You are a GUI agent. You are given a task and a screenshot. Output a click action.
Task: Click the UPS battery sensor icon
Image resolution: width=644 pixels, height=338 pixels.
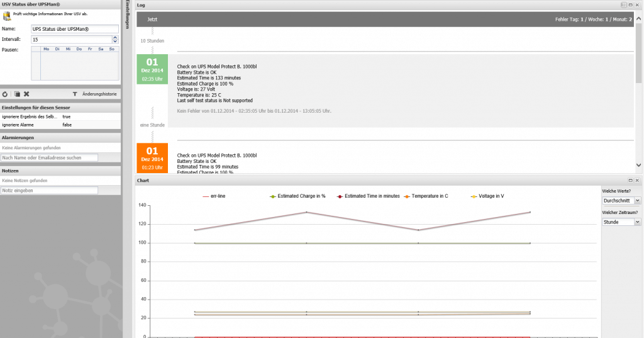click(x=7, y=16)
